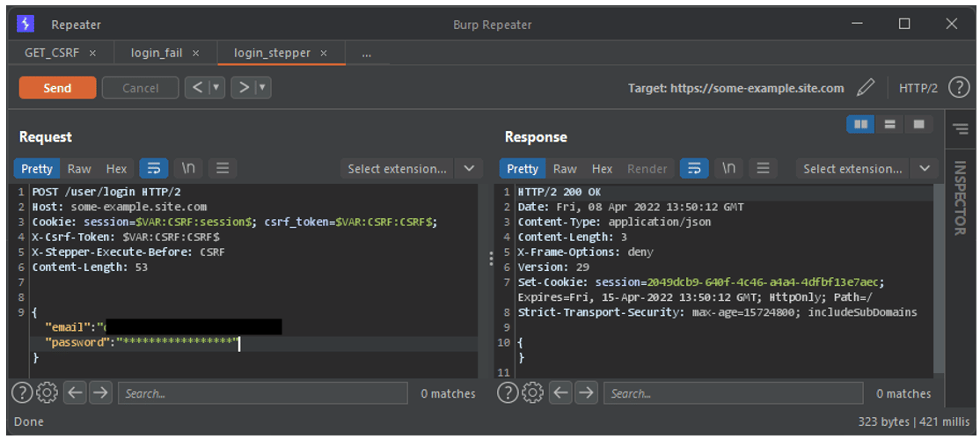Open response search settings gear icon
Image resolution: width=980 pixels, height=439 pixels.
pos(533,393)
